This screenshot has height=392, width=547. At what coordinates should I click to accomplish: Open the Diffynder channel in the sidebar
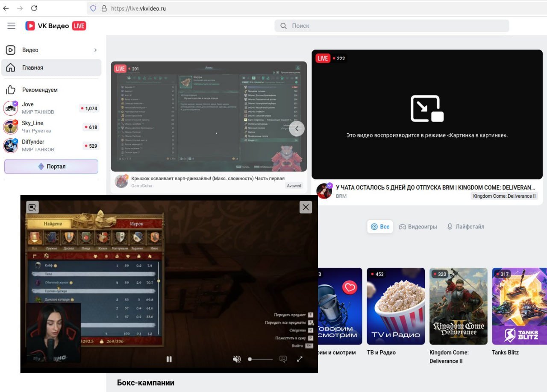pyautogui.click(x=51, y=146)
